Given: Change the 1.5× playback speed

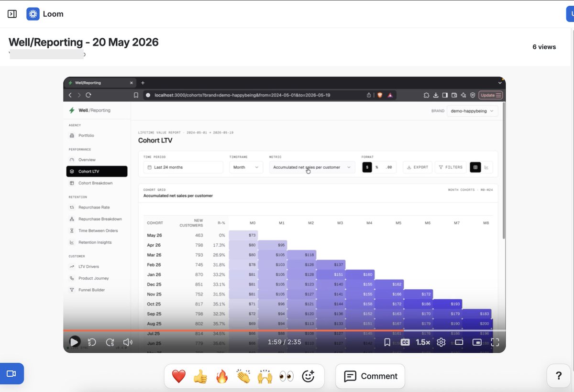Looking at the screenshot, I should pyautogui.click(x=423, y=342).
